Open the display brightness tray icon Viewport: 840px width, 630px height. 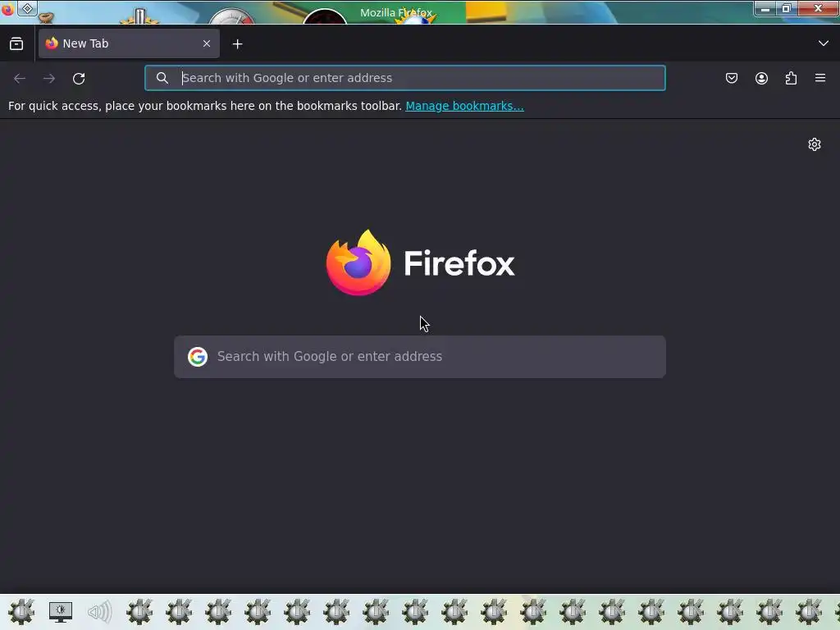(61, 612)
